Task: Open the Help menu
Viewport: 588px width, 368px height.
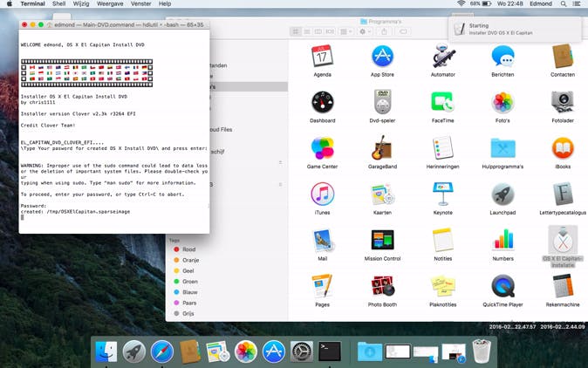Action: pyautogui.click(x=165, y=3)
